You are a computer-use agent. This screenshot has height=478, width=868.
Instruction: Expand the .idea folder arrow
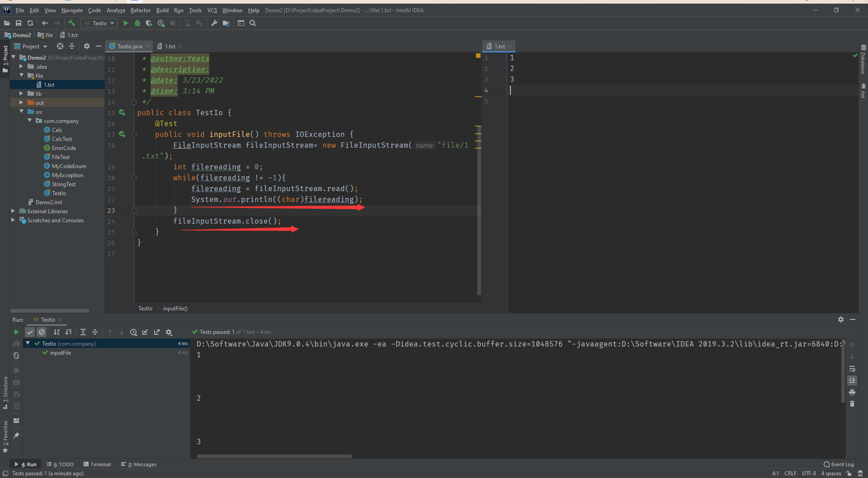[21, 66]
